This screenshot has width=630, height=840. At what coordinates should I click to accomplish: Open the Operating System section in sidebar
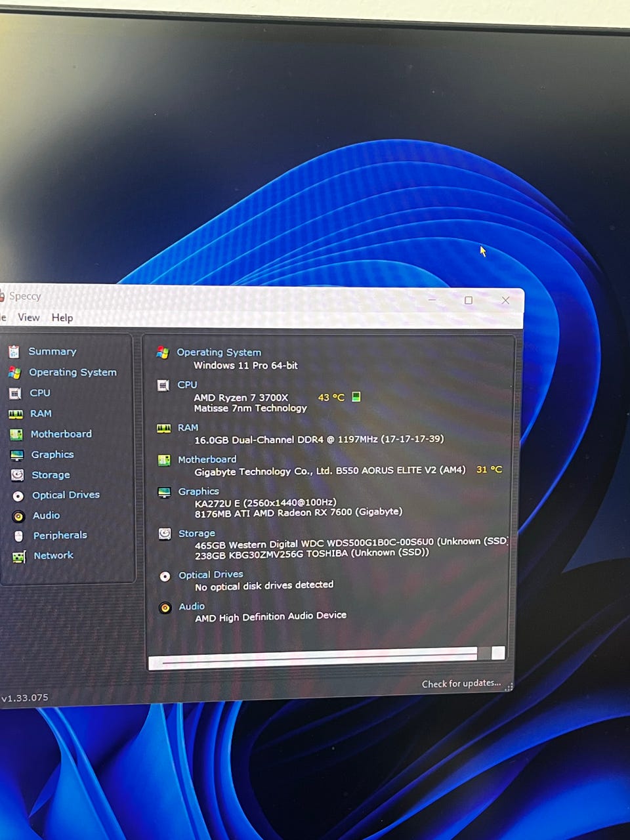pos(73,372)
